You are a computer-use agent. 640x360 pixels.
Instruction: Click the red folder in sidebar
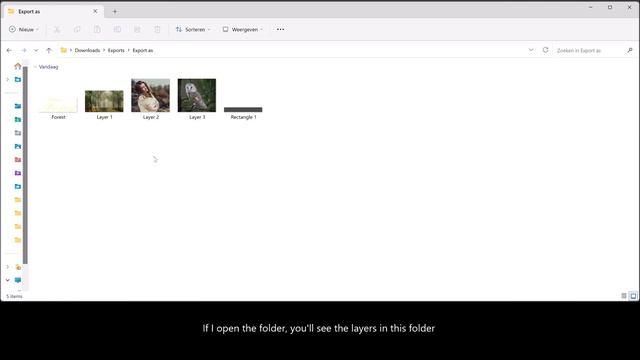click(18, 160)
